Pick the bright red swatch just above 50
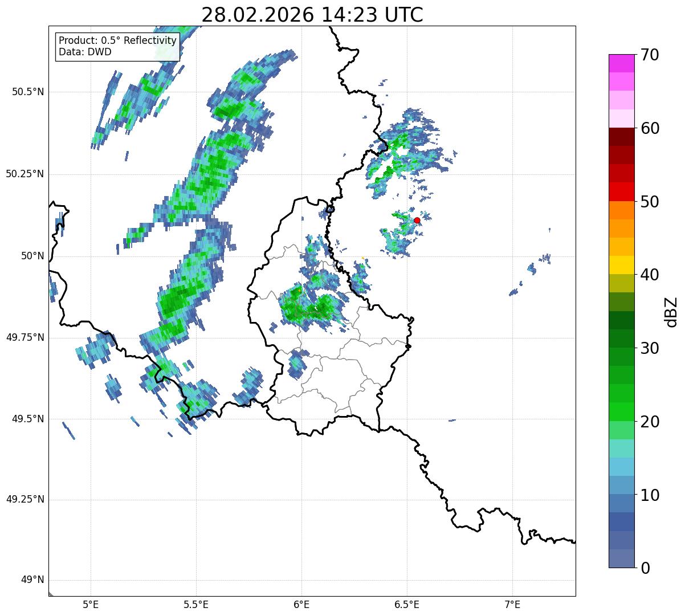685x616 pixels. click(x=621, y=191)
